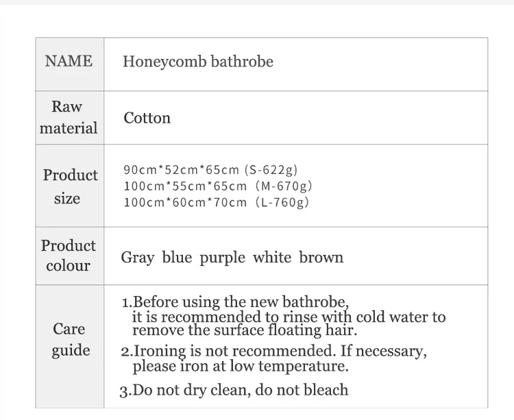Click the 'Do not dry clean' instruction
514x420 pixels.
(x=234, y=391)
